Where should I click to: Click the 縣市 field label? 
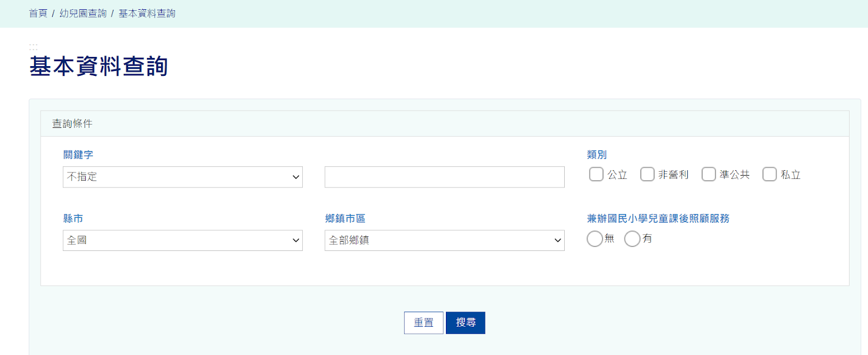(x=73, y=218)
